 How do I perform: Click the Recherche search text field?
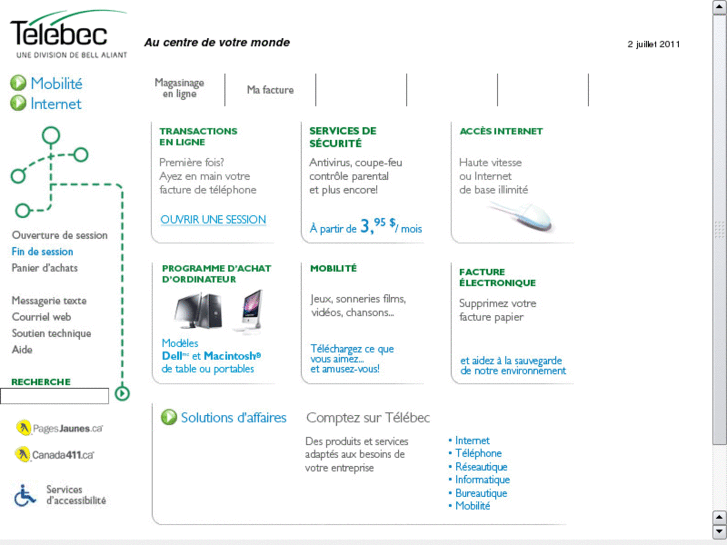point(54,396)
